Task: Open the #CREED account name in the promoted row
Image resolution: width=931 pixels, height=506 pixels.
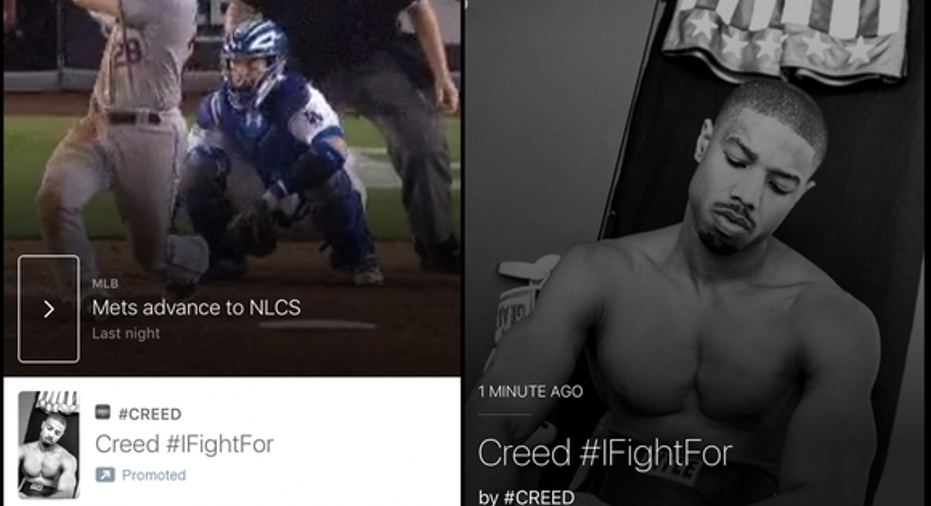Action: pos(150,414)
